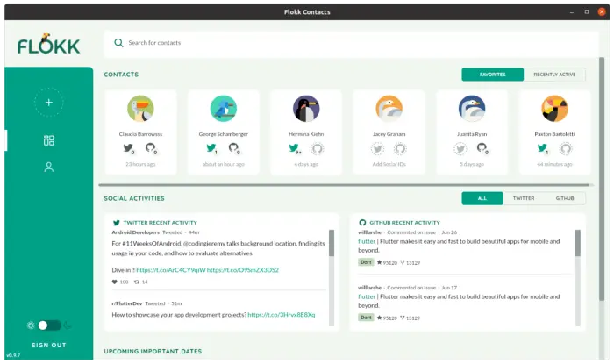Viewport: 614px width, 364px height.
Task: Click the Upcoming Important Dates heading
Action: 153,352
